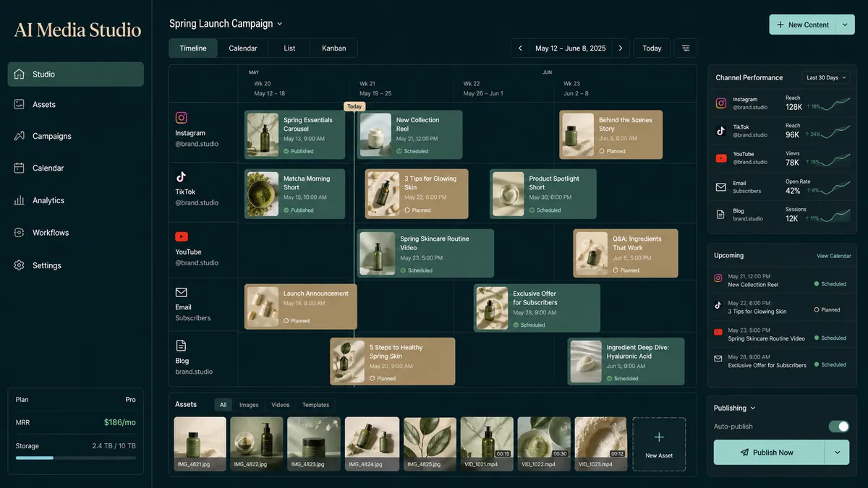Click the "$186/mo" MRR value
This screenshot has width=868, height=488.
pyautogui.click(x=119, y=422)
